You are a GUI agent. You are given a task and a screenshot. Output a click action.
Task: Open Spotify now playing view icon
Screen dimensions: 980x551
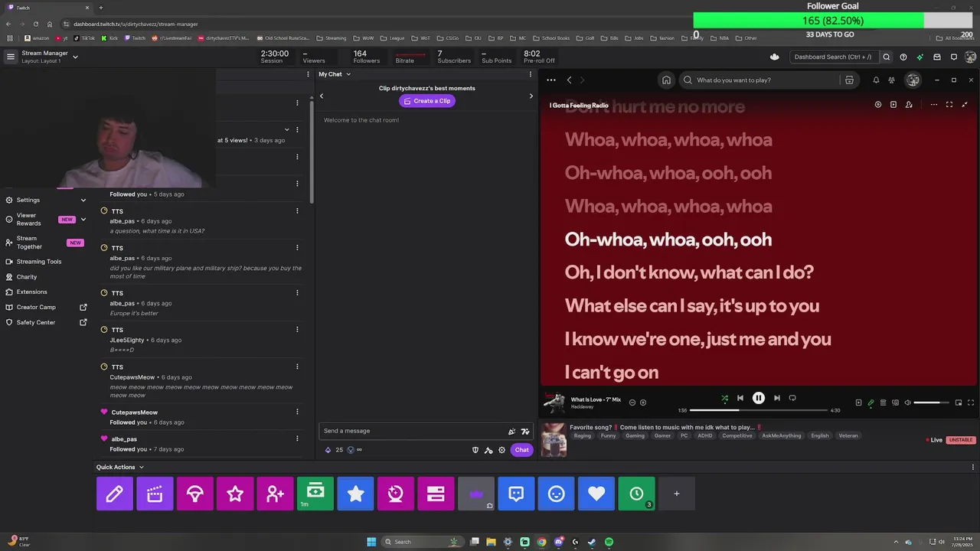pos(858,403)
